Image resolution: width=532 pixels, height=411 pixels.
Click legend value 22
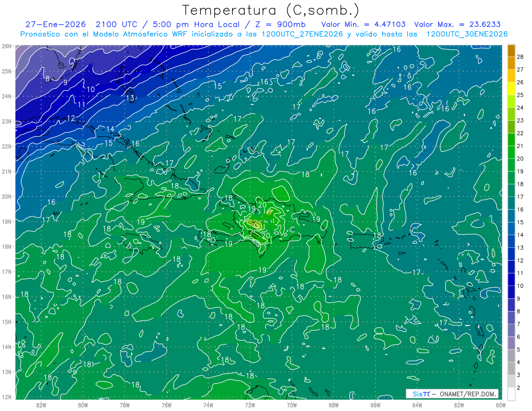pos(520,133)
